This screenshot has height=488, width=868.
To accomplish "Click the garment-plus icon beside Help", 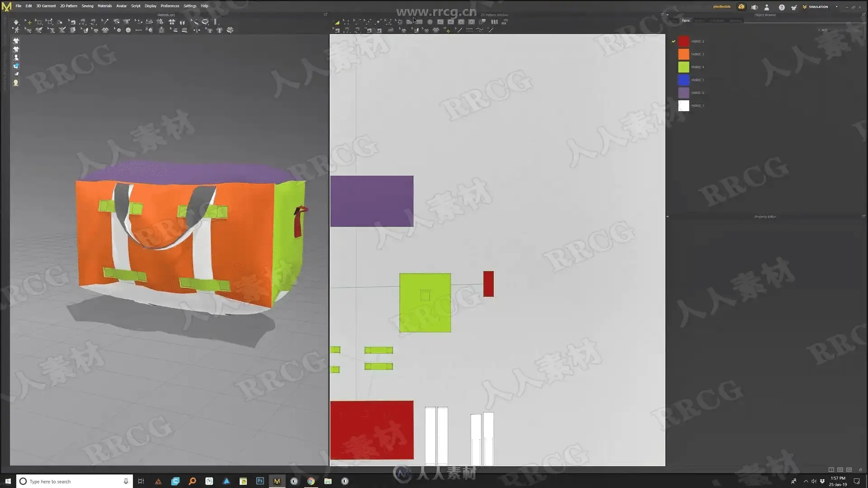I will coord(794,7).
